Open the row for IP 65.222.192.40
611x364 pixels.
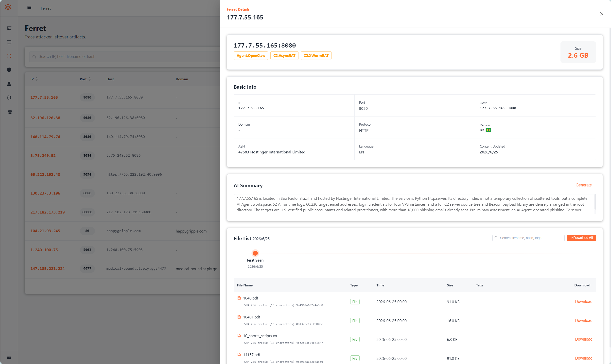click(x=122, y=175)
